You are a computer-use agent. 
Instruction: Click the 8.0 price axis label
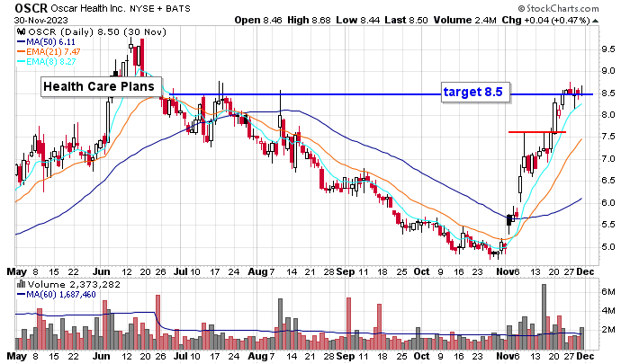(607, 115)
